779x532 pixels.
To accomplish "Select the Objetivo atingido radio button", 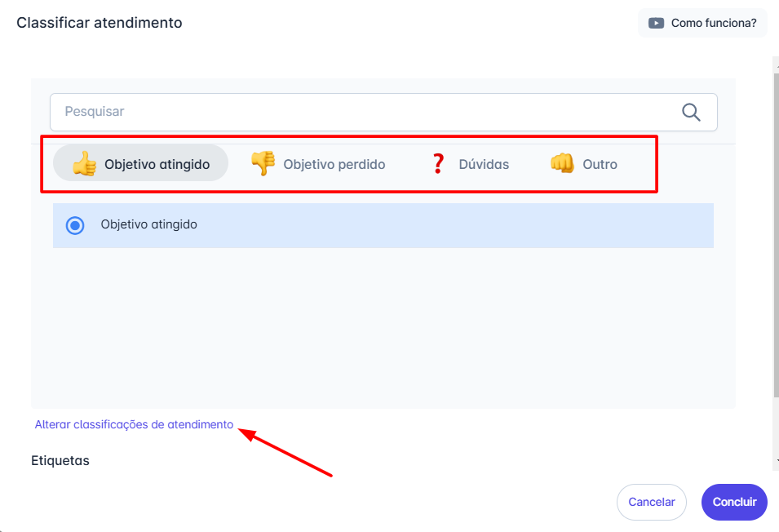I will [75, 225].
